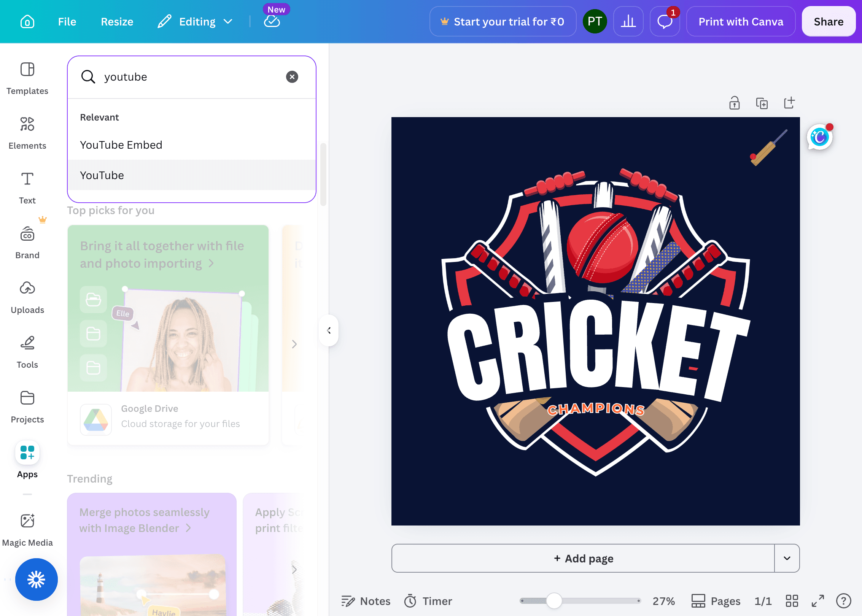The height and width of the screenshot is (616, 862).
Task: Select the cricket bat graphic in corner
Action: point(768,148)
